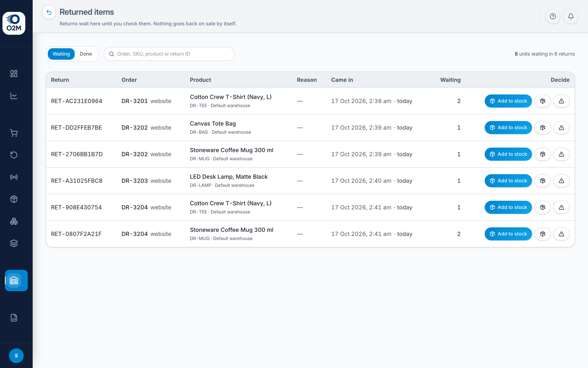Open the analytics chart icon in sidebar
The width and height of the screenshot is (588, 368).
click(14, 96)
